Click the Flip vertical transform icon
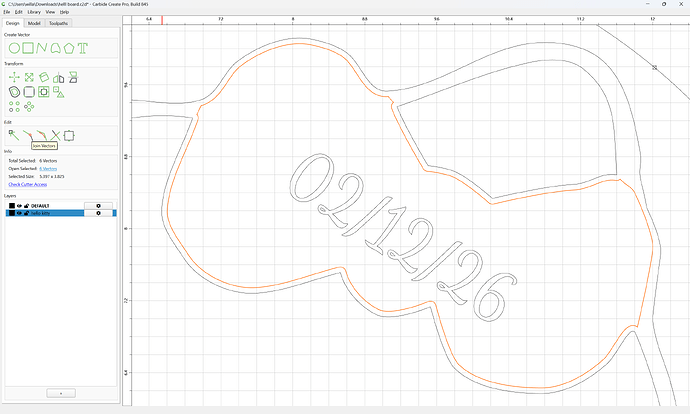The height and width of the screenshot is (414, 690). tap(73, 77)
